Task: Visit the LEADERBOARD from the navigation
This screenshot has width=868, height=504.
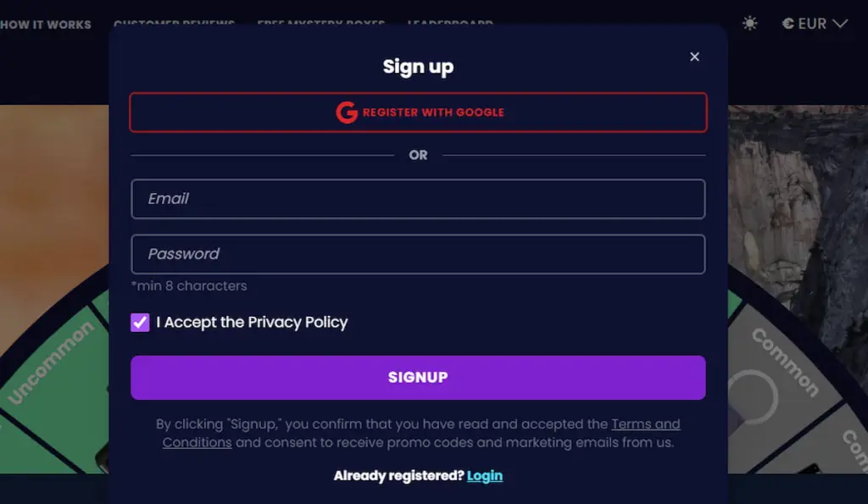Action: [x=450, y=25]
